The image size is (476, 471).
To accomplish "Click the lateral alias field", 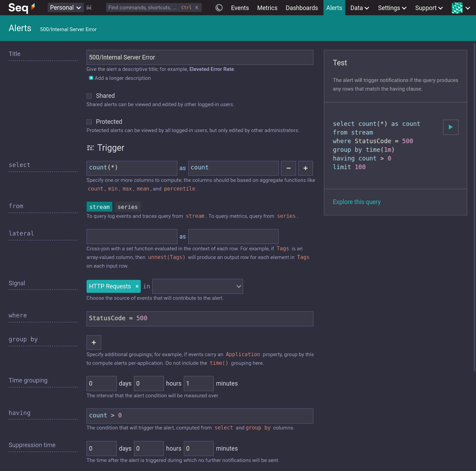I will (x=234, y=237).
